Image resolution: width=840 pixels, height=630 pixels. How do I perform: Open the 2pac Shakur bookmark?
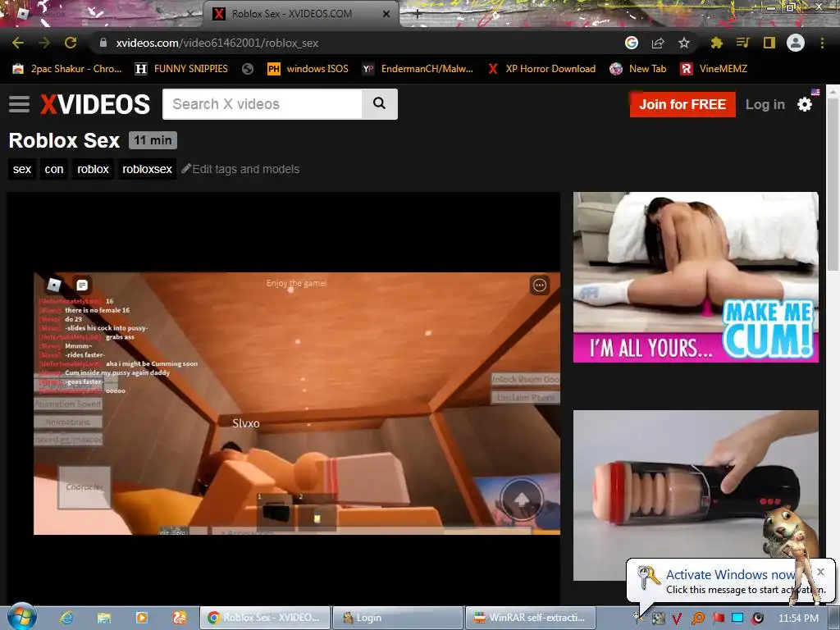(67, 69)
